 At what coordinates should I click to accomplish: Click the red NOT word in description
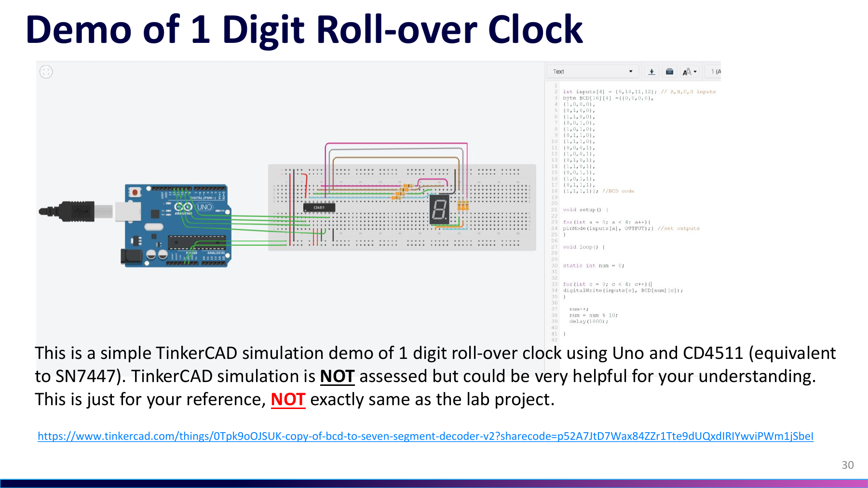(288, 399)
